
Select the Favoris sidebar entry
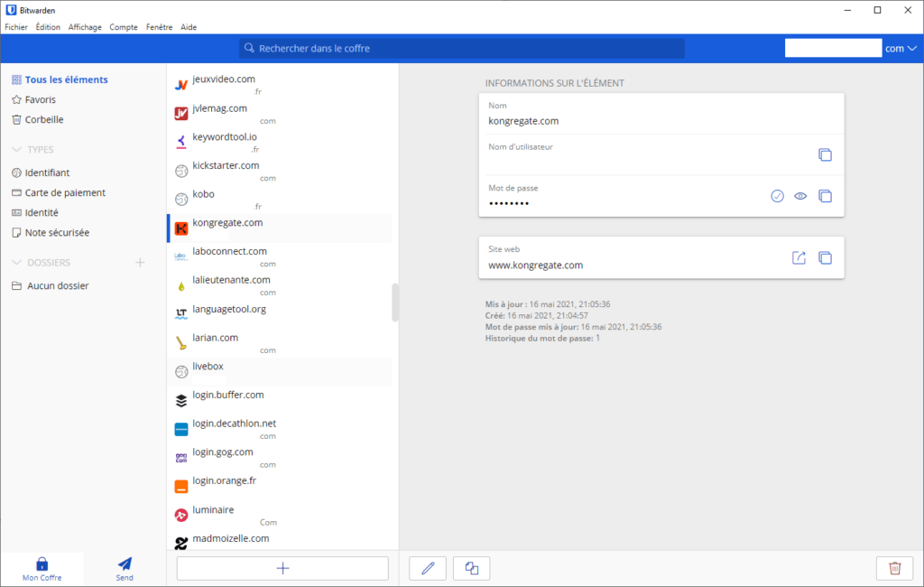tap(40, 99)
